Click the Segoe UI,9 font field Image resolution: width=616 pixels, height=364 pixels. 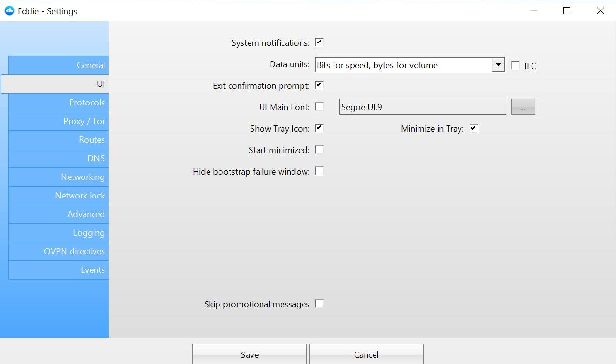click(x=422, y=107)
